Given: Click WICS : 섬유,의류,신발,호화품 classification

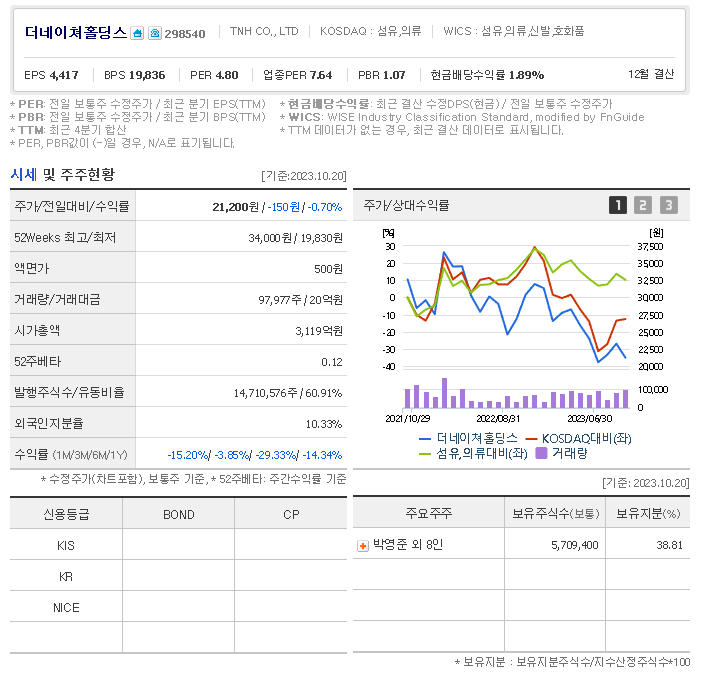Looking at the screenshot, I should pos(514,31).
